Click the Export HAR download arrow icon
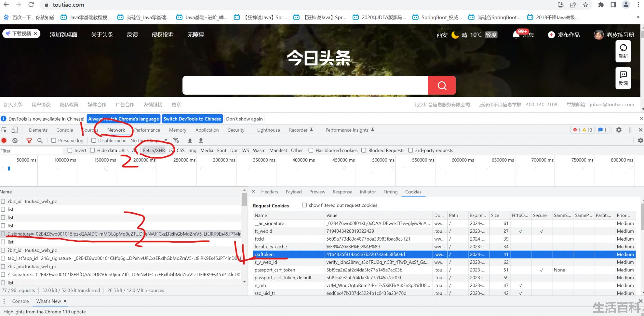 coord(201,140)
